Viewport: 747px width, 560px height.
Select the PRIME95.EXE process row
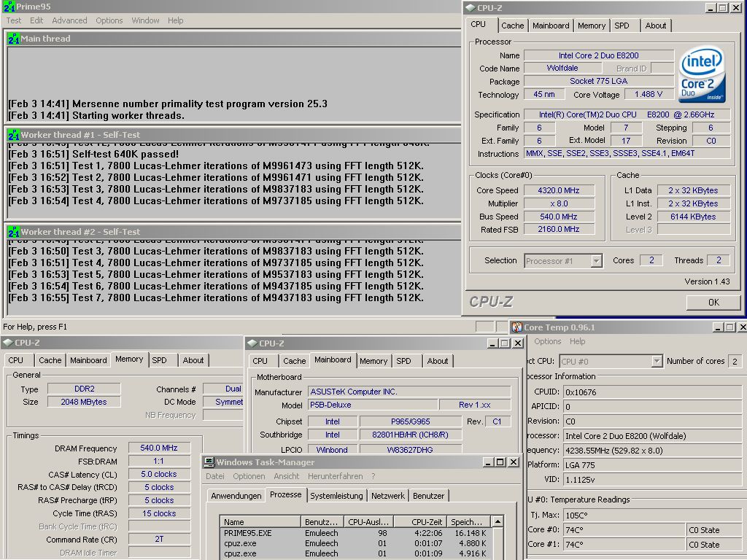(355, 533)
